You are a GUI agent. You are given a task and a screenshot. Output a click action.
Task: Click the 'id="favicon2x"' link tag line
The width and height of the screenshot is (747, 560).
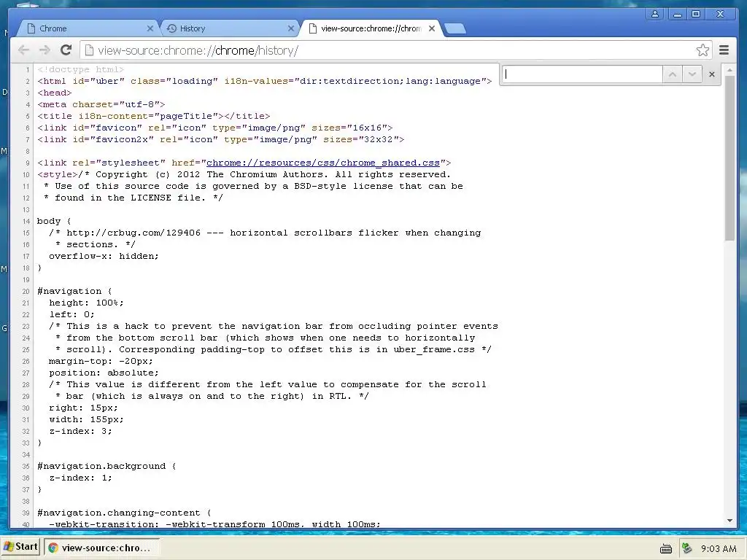(220, 139)
